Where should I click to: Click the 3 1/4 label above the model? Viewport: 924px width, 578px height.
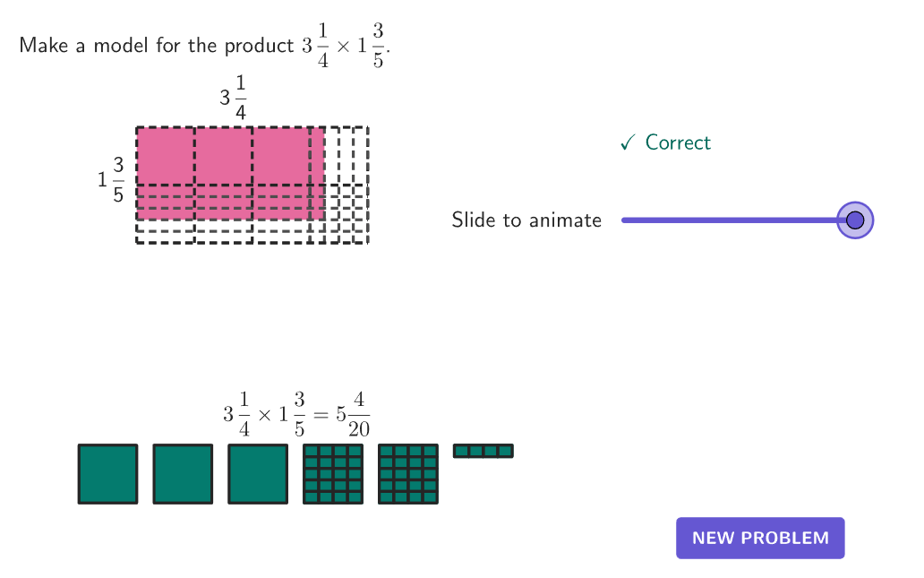(234, 98)
